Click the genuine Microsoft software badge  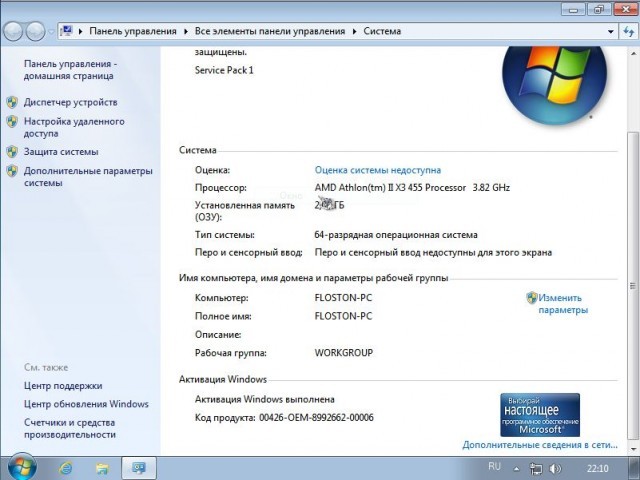pyautogui.click(x=540, y=415)
